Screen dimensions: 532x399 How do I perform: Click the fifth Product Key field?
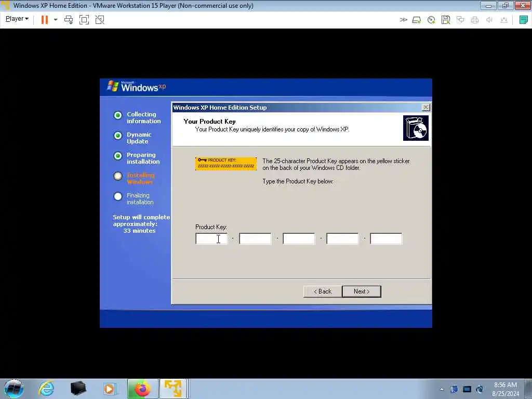(x=386, y=239)
